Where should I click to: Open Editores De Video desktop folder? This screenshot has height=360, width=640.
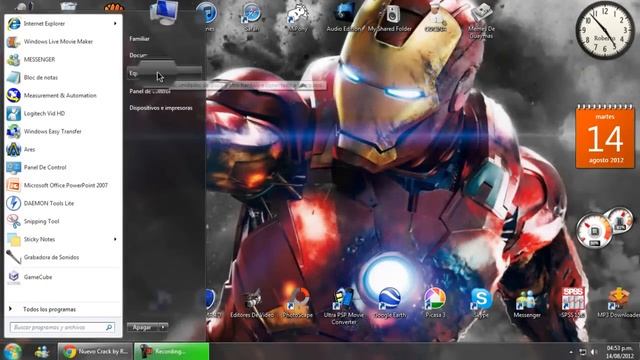(252, 304)
